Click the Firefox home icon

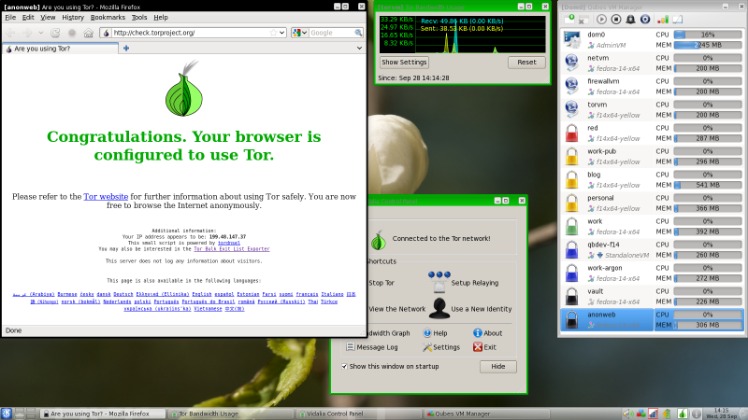pyautogui.click(x=88, y=33)
